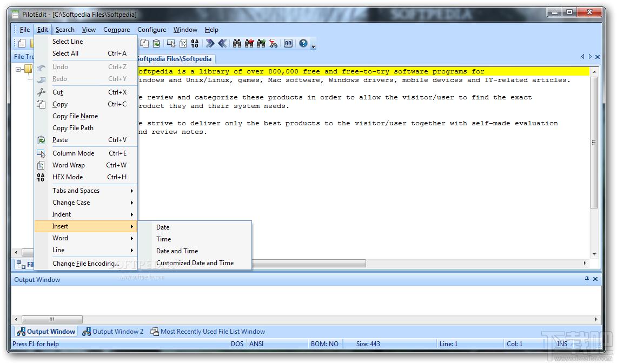Collapse the root node in File Tree
Screen dimensions: 617x364
tap(18, 69)
